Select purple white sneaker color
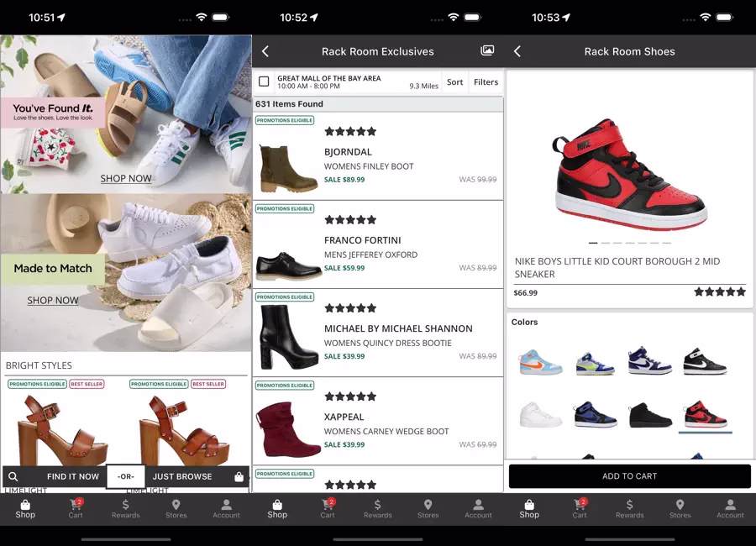756x546 pixels. pos(649,361)
